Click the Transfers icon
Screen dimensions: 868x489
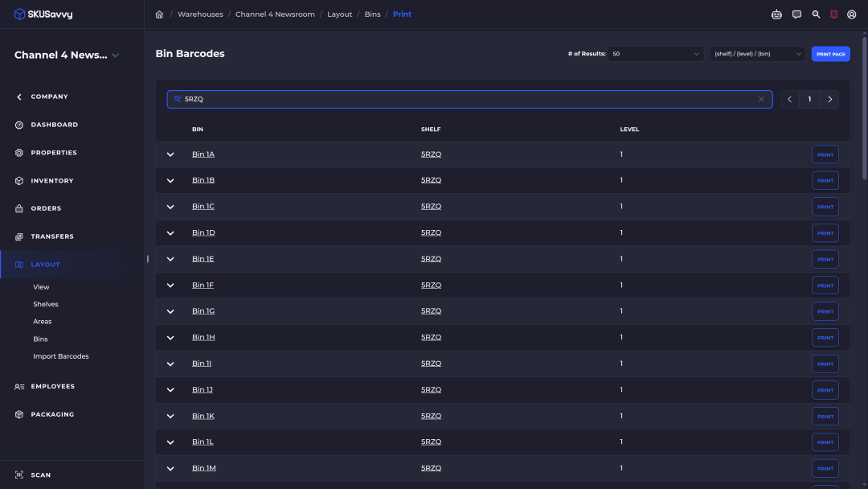(19, 236)
